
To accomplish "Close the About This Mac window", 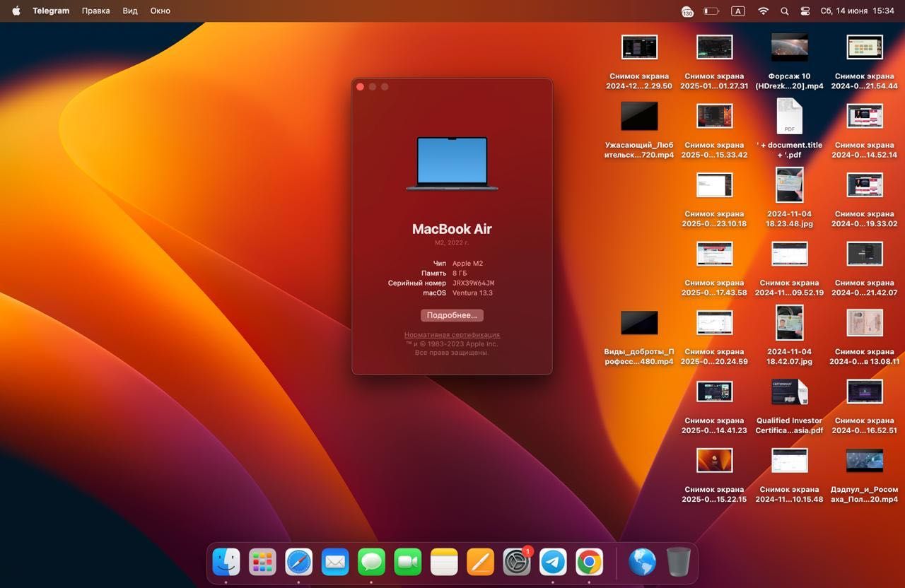I will pyautogui.click(x=360, y=87).
